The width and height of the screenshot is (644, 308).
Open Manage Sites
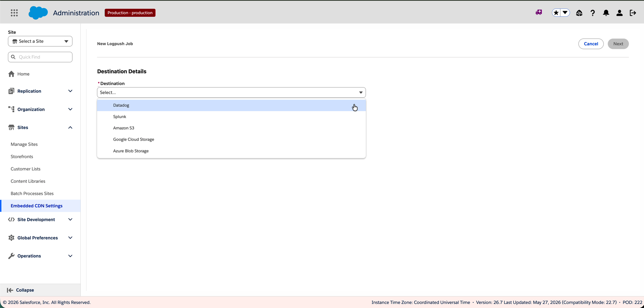click(x=24, y=144)
